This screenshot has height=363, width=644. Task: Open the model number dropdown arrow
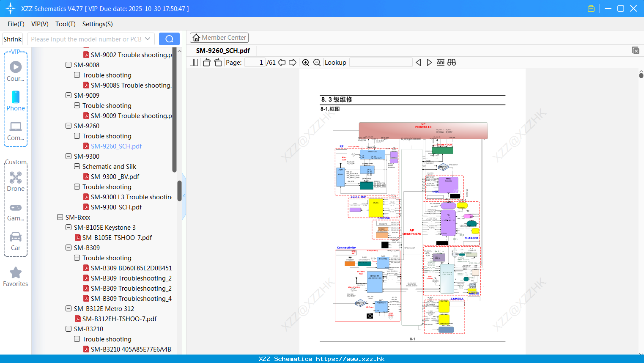click(148, 39)
